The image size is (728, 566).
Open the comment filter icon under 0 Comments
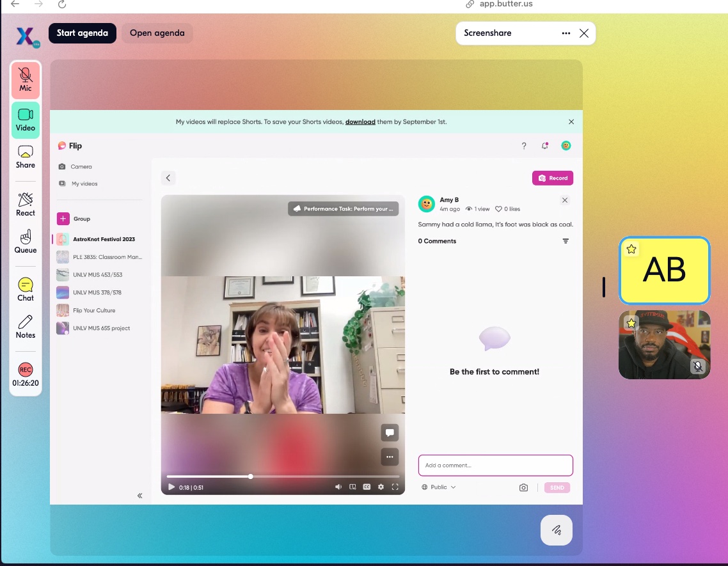(x=566, y=241)
